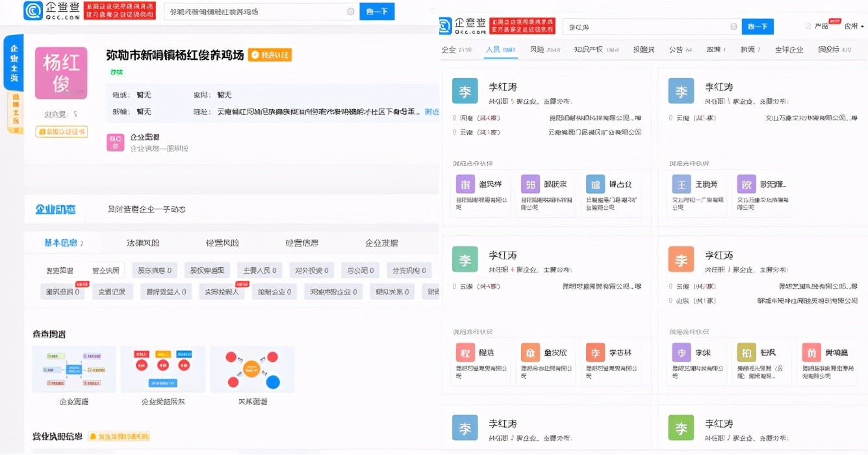Open the relationship graph thumbnail with red circles
868x455 pixels.
252,369
